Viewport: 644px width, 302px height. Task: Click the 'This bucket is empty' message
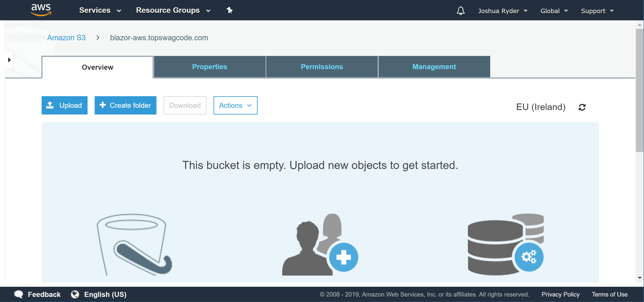tap(320, 165)
